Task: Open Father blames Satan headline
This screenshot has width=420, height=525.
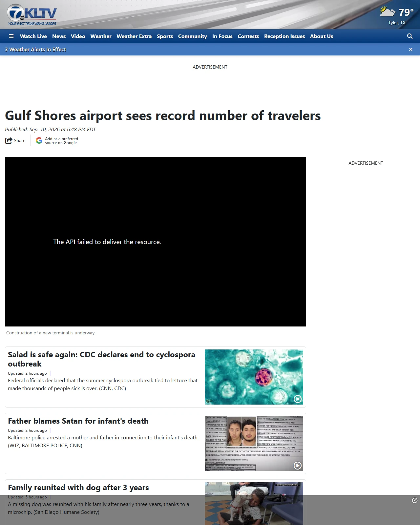Action: [x=78, y=421]
